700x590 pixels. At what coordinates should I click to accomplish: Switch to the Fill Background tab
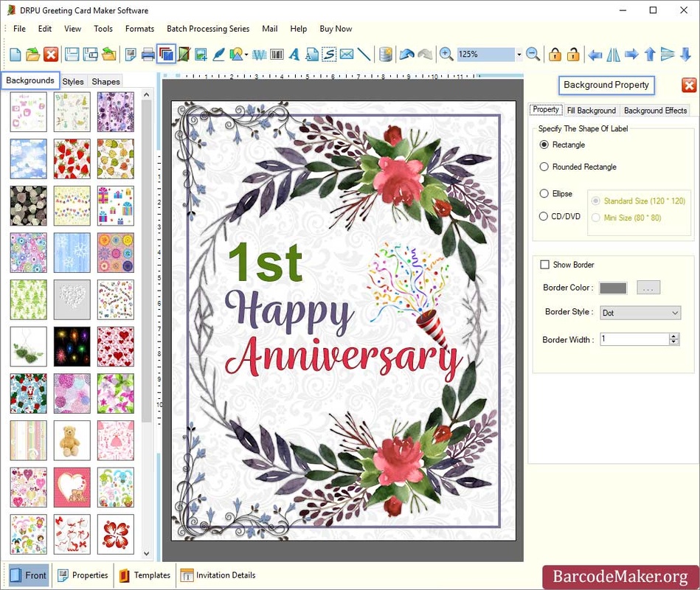(592, 111)
